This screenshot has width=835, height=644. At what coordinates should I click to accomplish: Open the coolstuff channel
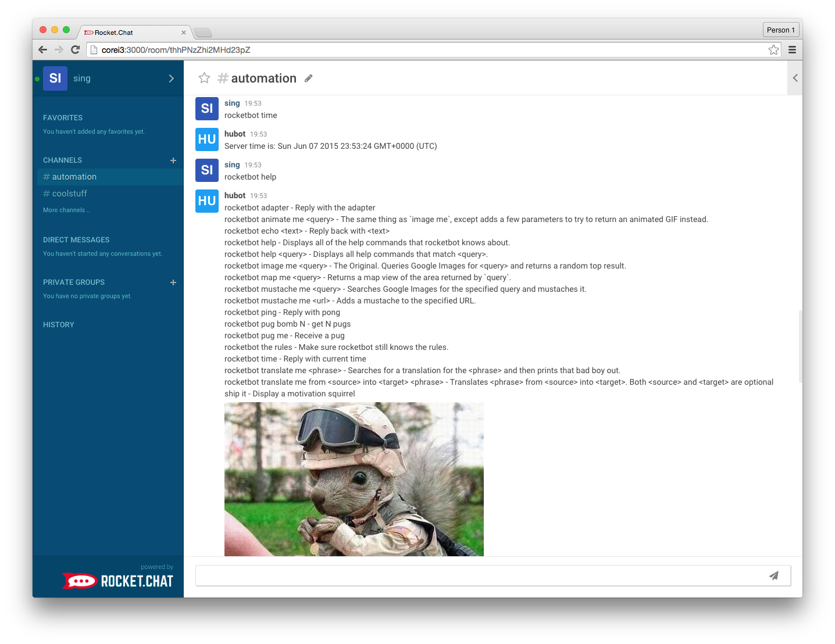[x=110, y=194]
